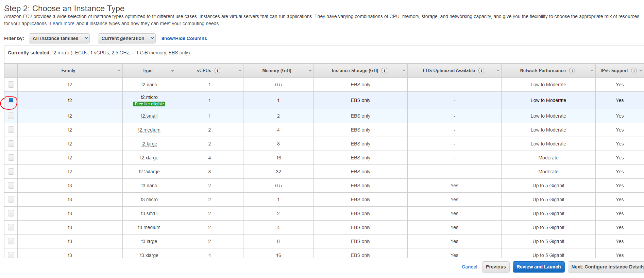Click EBS-Optimized Yes in t3.micro row
The height and width of the screenshot is (278, 644).
[454, 199]
